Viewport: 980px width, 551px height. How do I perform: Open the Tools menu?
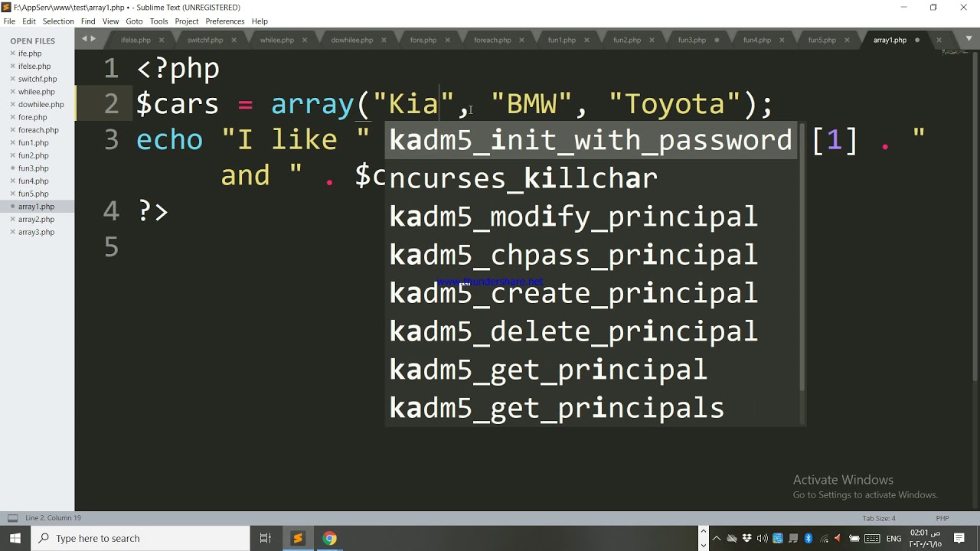(x=158, y=21)
